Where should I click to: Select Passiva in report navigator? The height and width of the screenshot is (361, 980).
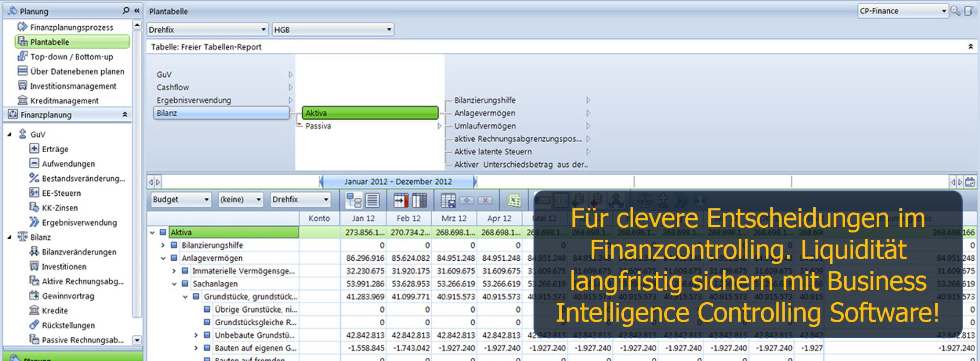pos(318,126)
